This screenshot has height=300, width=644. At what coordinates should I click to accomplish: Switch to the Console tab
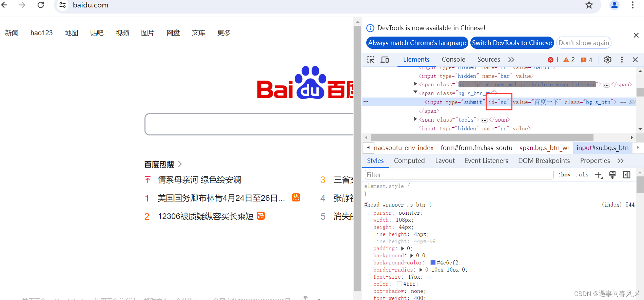coord(453,60)
